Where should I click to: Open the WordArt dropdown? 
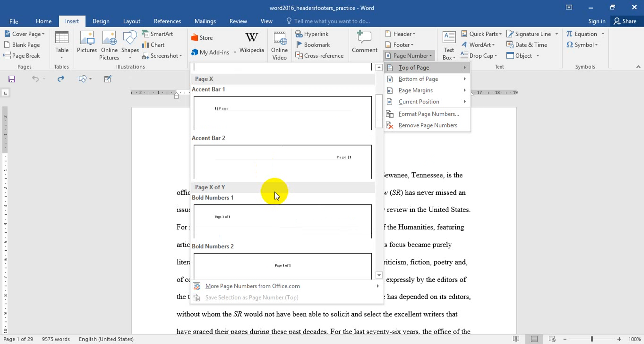point(478,45)
